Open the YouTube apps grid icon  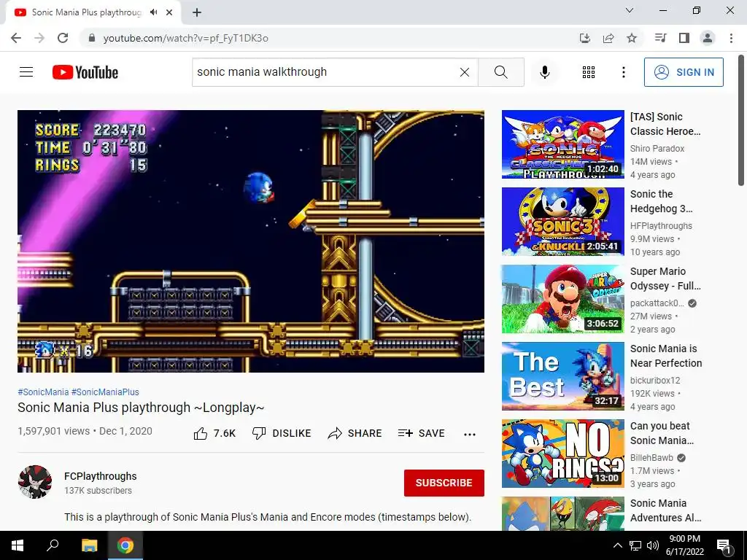coord(589,72)
